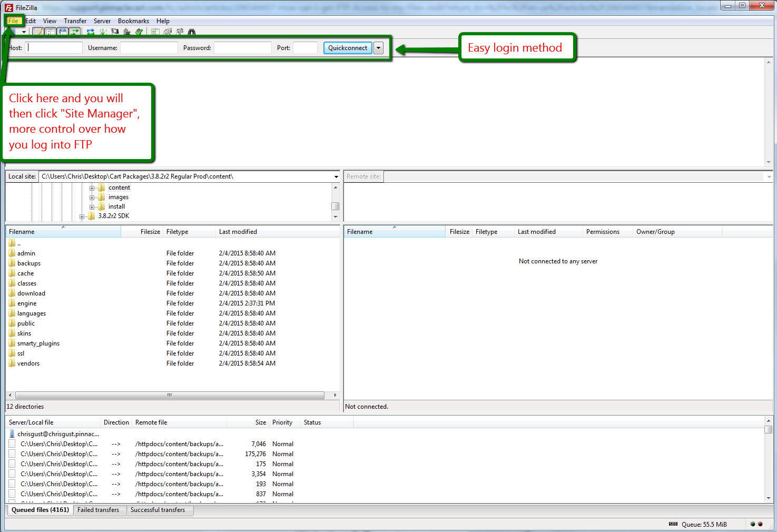Open the Remote site path dropdown
Viewport: 777px width, 532px height.
pyautogui.click(x=769, y=176)
